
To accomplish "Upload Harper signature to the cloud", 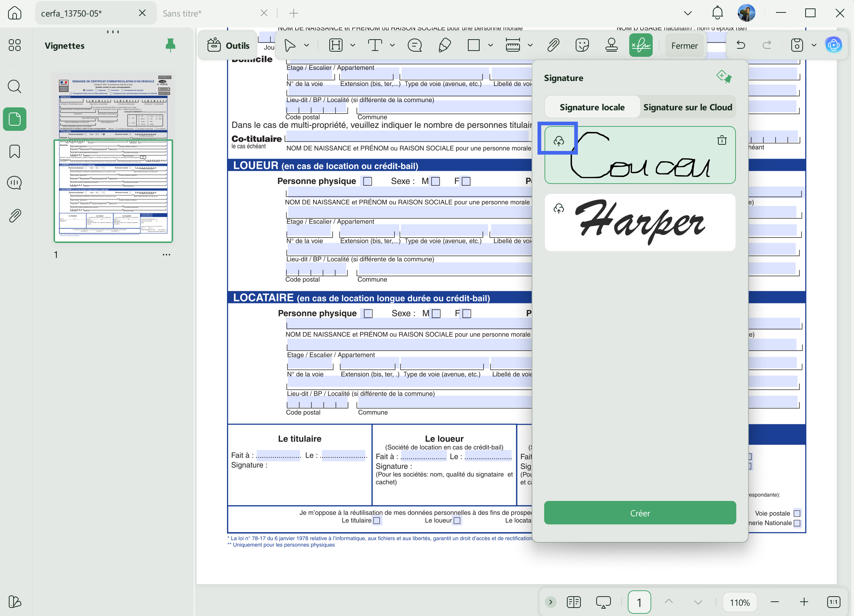I will (559, 209).
